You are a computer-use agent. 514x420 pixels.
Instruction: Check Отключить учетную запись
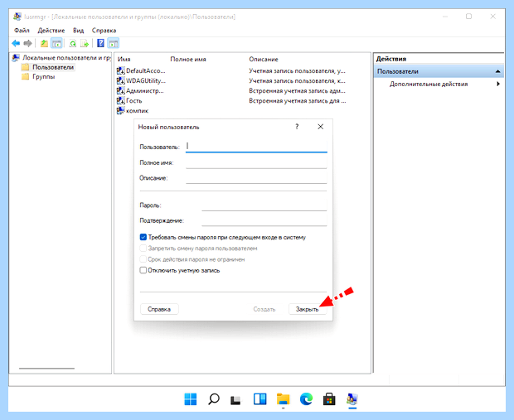143,270
